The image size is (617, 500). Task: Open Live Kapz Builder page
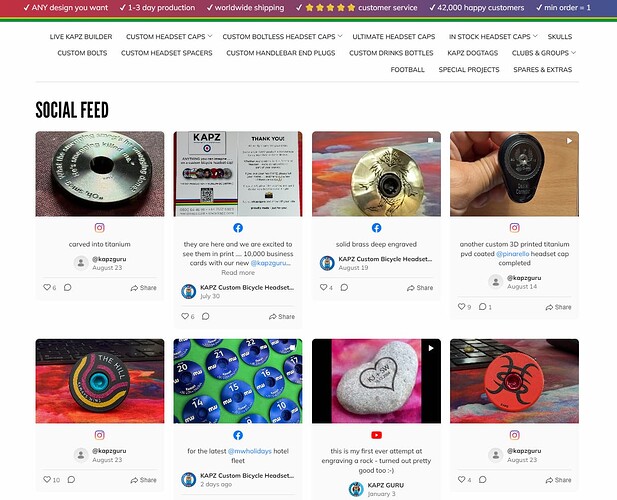(x=81, y=37)
